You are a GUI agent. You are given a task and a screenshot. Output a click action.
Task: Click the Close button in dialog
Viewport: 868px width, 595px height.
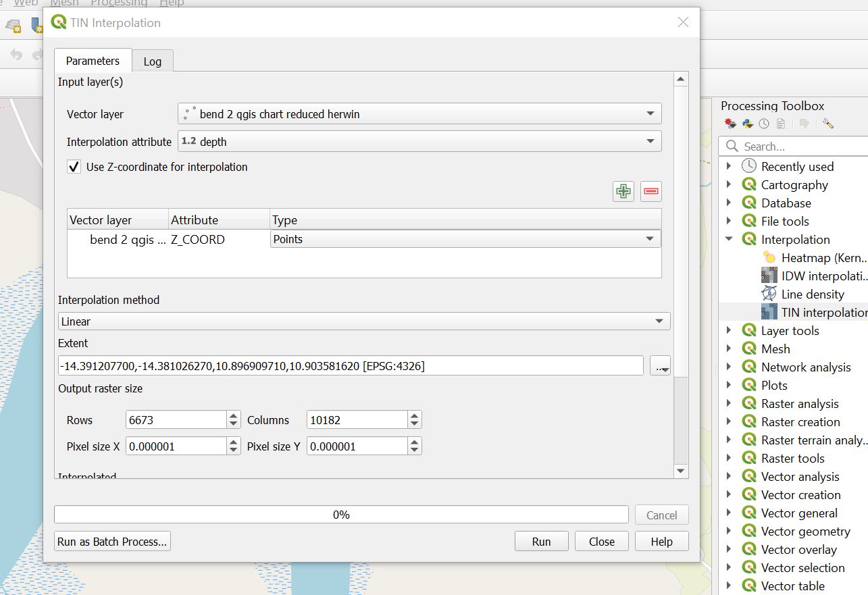pos(601,542)
